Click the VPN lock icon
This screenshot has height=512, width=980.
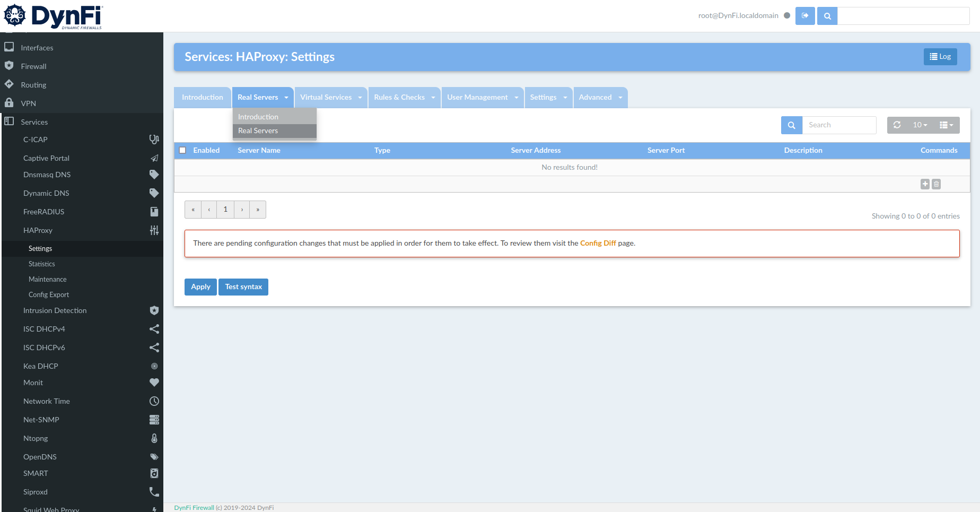pos(9,103)
